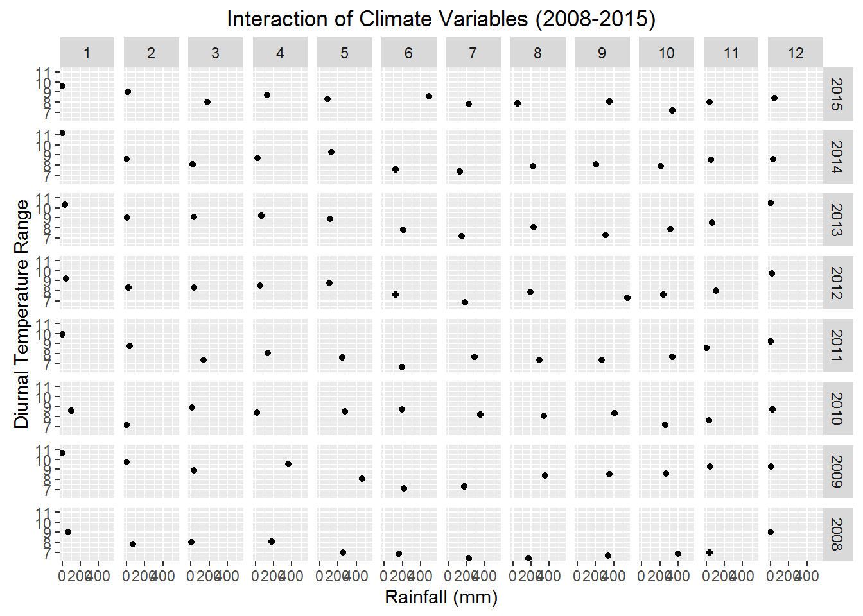
Task: Click the 'Rainfall (mm)' x-axis title
Action: click(441, 597)
